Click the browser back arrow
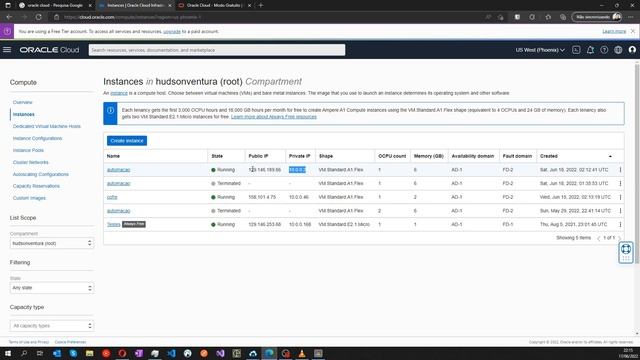Image resolution: width=640 pixels, height=360 pixels. (9, 17)
